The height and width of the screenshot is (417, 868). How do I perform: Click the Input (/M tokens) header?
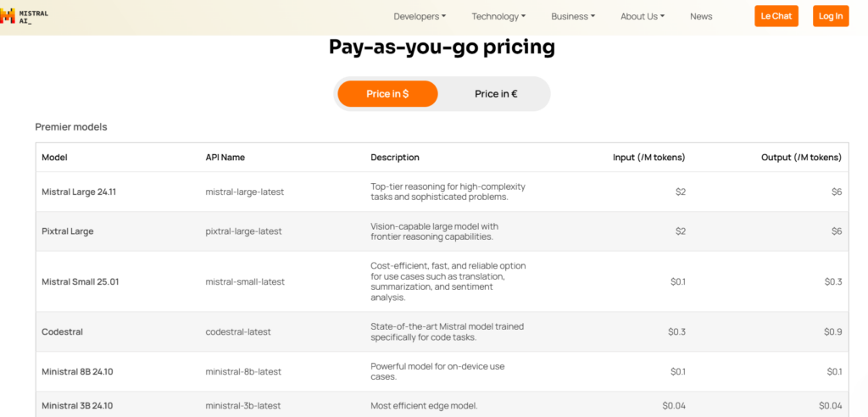[648, 158]
